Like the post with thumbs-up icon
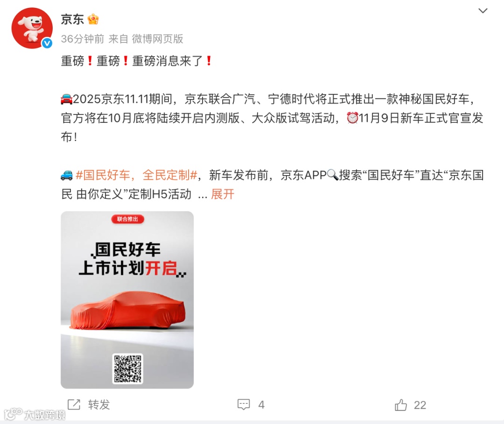The width and height of the screenshot is (504, 424). click(401, 405)
